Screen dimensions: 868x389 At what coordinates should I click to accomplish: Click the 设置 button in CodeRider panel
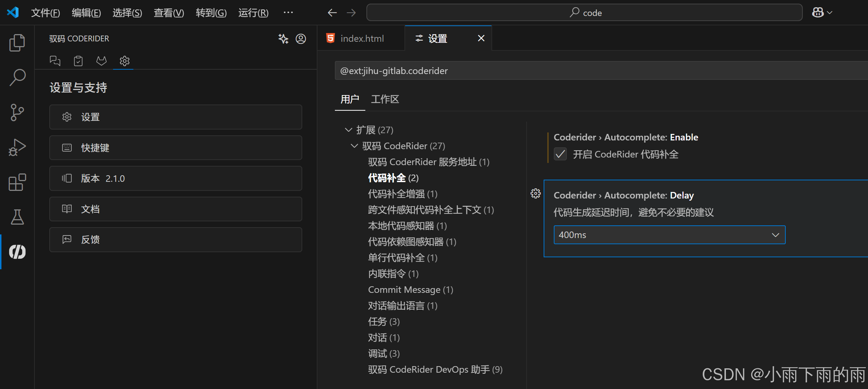tap(176, 117)
